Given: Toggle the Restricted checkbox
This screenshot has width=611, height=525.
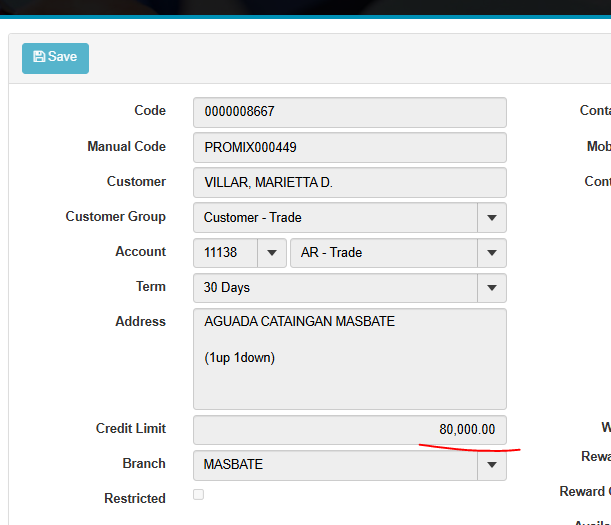Looking at the screenshot, I should coord(198,495).
